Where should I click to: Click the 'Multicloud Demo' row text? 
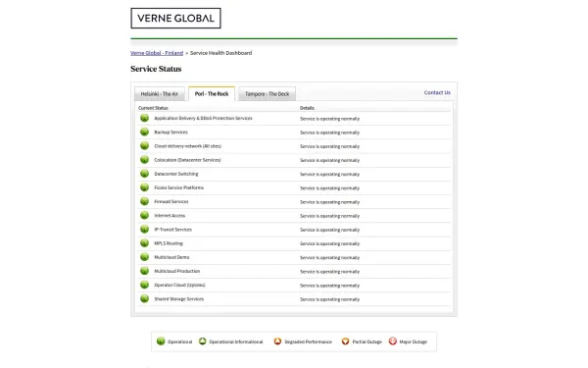click(171, 257)
